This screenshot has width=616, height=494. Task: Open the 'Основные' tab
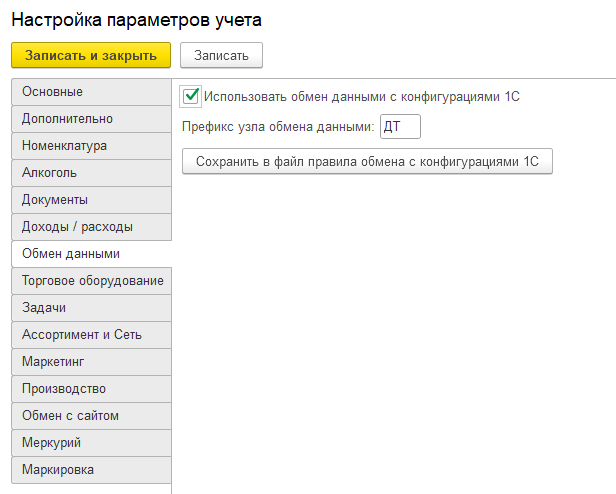pos(91,92)
